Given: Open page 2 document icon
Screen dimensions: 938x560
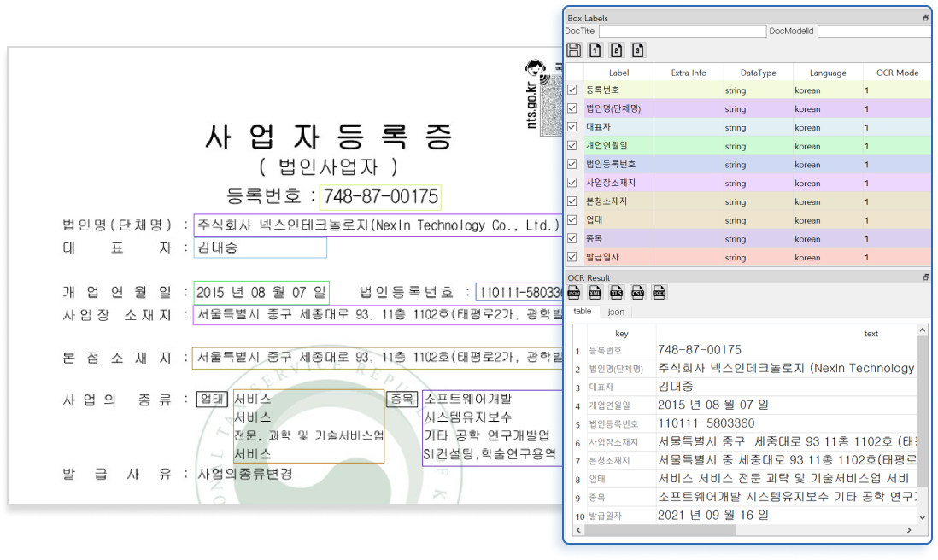Looking at the screenshot, I should tap(616, 50).
